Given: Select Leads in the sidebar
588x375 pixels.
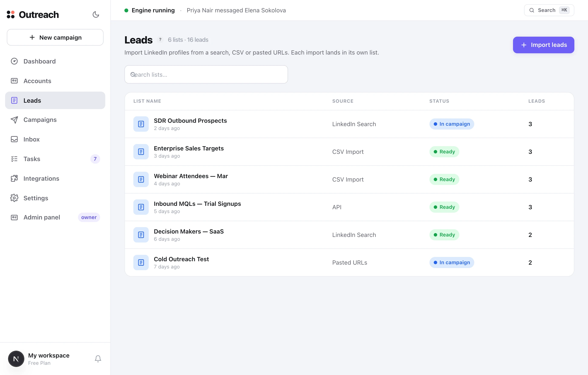Looking at the screenshot, I should (55, 100).
